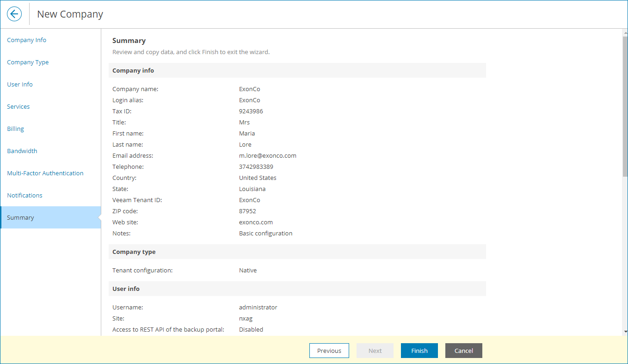Click the vertical scrollbar thumb
Screen dimensions: 628x364
(x=625, y=106)
